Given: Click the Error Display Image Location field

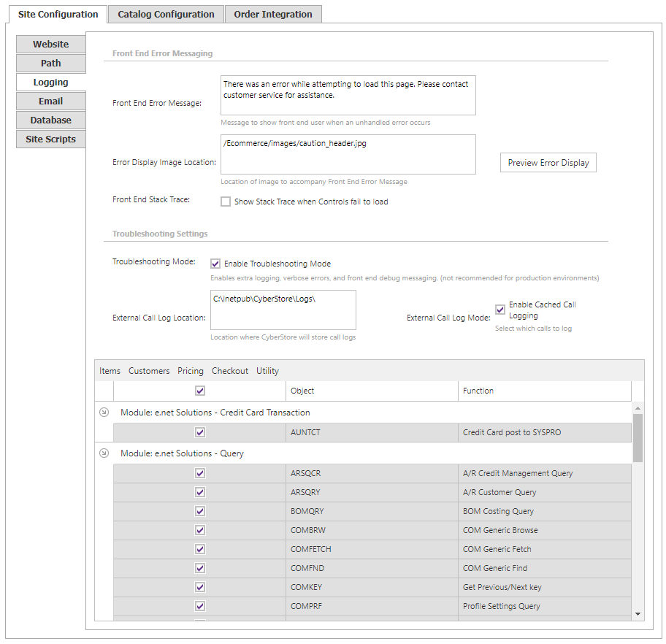Looking at the screenshot, I should pos(348,154).
